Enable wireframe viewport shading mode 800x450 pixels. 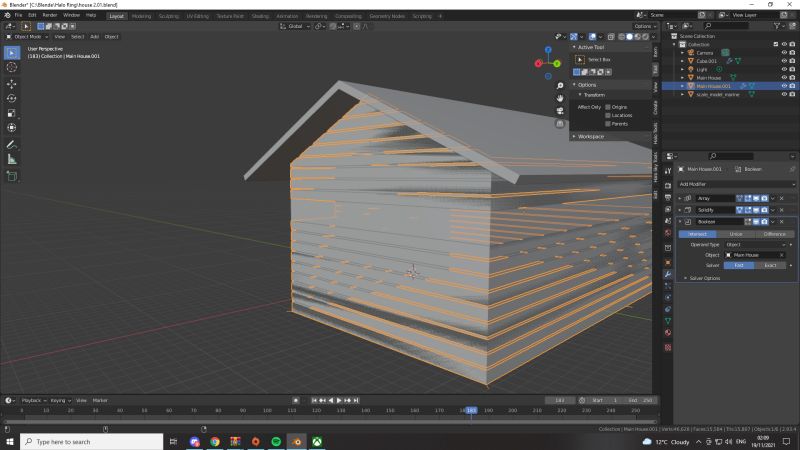coord(621,37)
